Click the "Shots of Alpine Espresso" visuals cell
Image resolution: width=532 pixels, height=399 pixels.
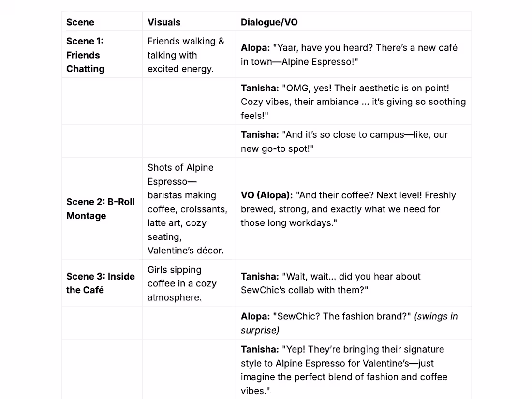(187, 208)
